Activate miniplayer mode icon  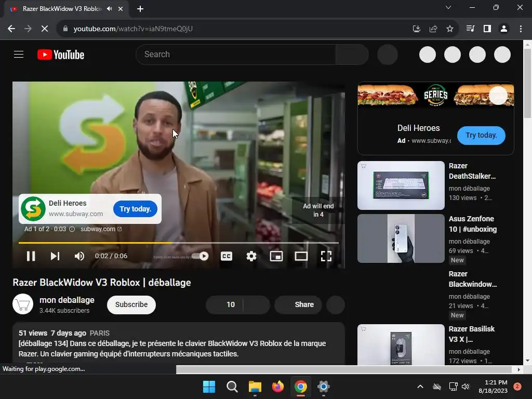coord(276,256)
